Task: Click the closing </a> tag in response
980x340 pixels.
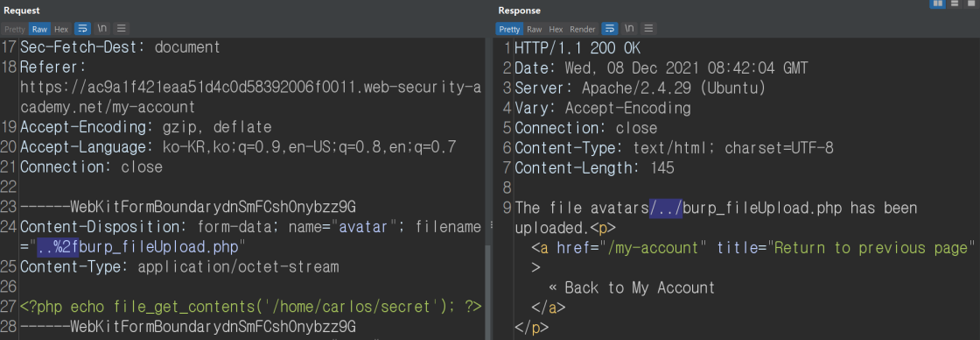Action: [548, 308]
